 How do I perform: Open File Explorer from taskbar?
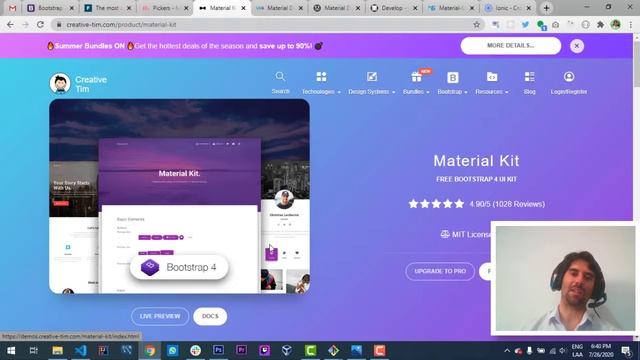[x=58, y=351]
